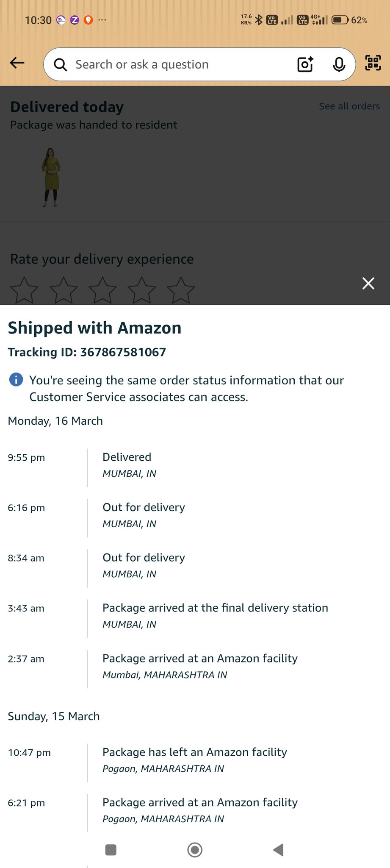The height and width of the screenshot is (868, 390).
Task: Open the delivered kurta product thumbnail
Action: click(x=51, y=177)
